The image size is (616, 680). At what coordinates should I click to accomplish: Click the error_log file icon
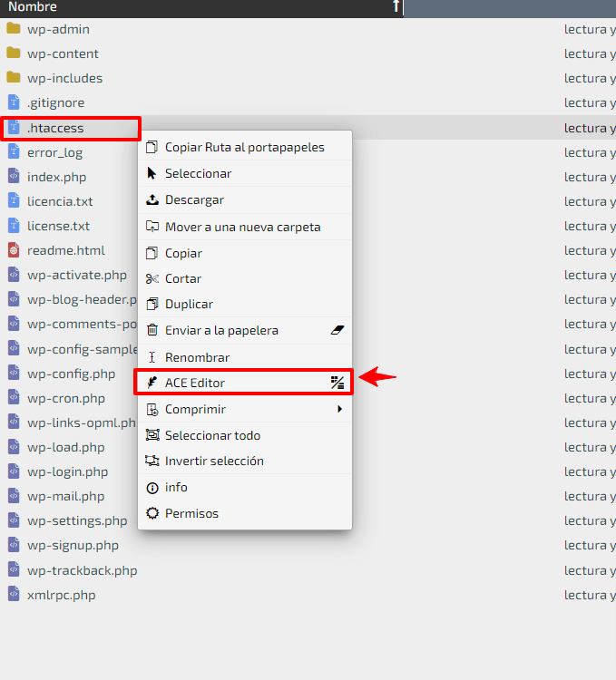click(x=14, y=152)
